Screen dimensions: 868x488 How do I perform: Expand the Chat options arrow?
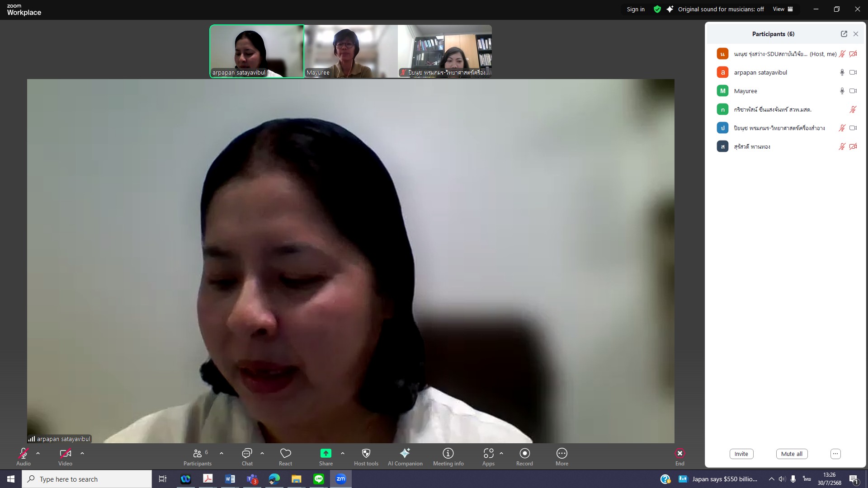click(262, 453)
